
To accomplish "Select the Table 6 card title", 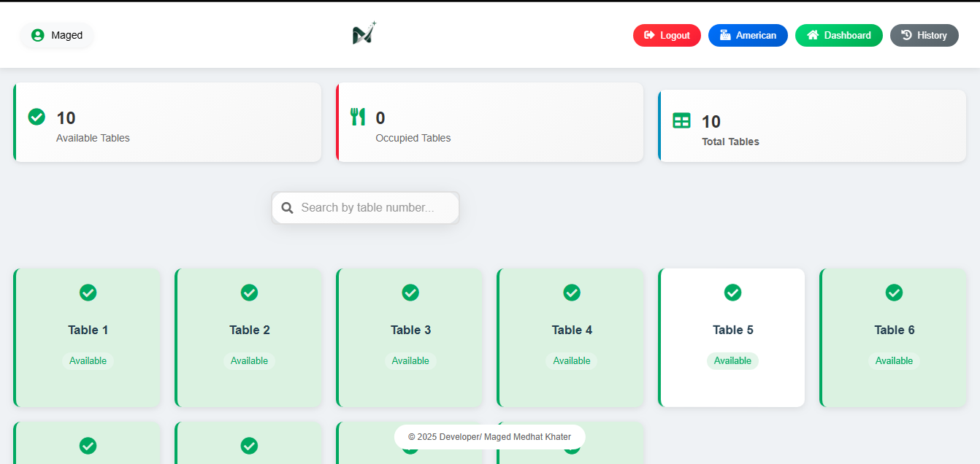I will [x=895, y=330].
